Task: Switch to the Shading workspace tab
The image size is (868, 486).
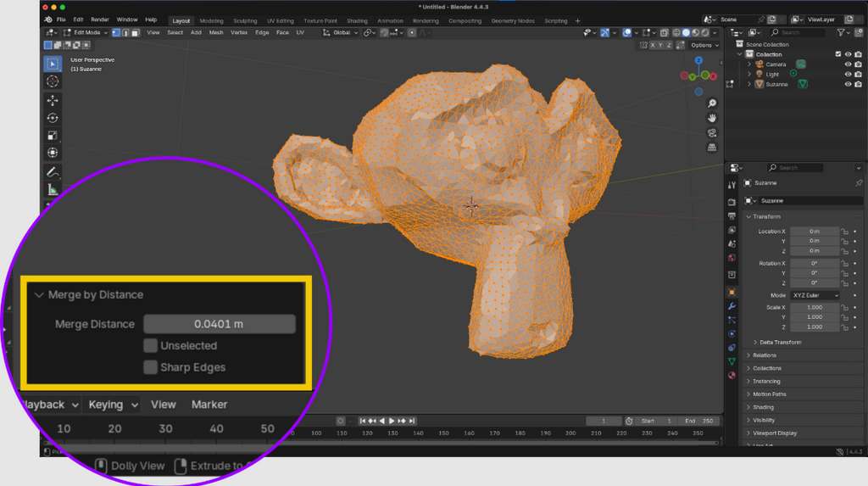Action: [357, 21]
